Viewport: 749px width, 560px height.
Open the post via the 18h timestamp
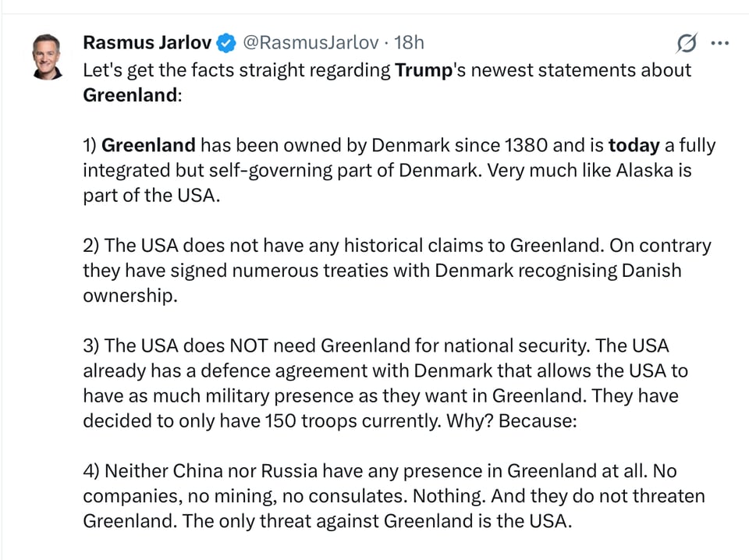pos(409,43)
